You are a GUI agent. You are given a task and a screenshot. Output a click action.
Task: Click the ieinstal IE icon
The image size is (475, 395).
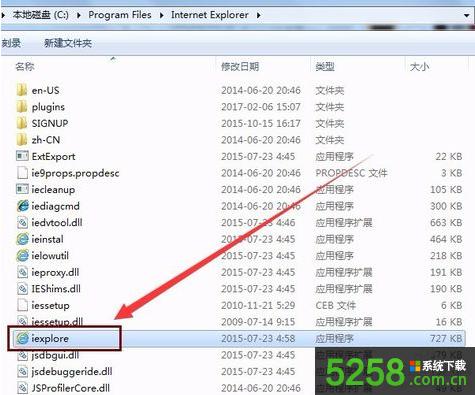23,239
